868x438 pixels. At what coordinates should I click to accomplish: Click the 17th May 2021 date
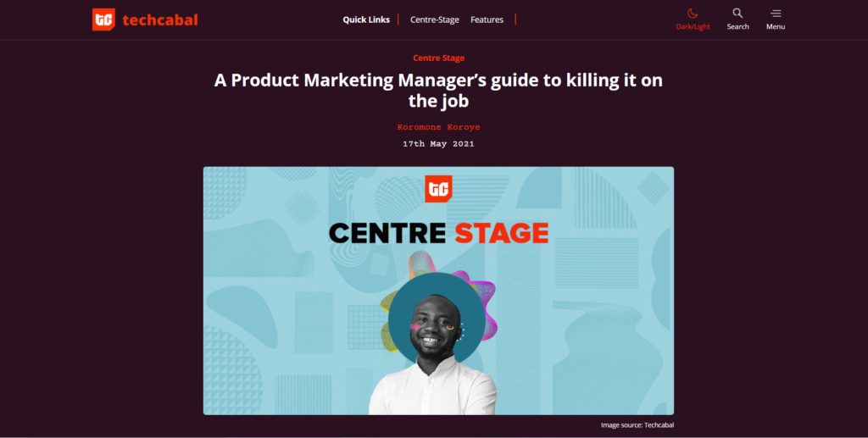pyautogui.click(x=438, y=144)
